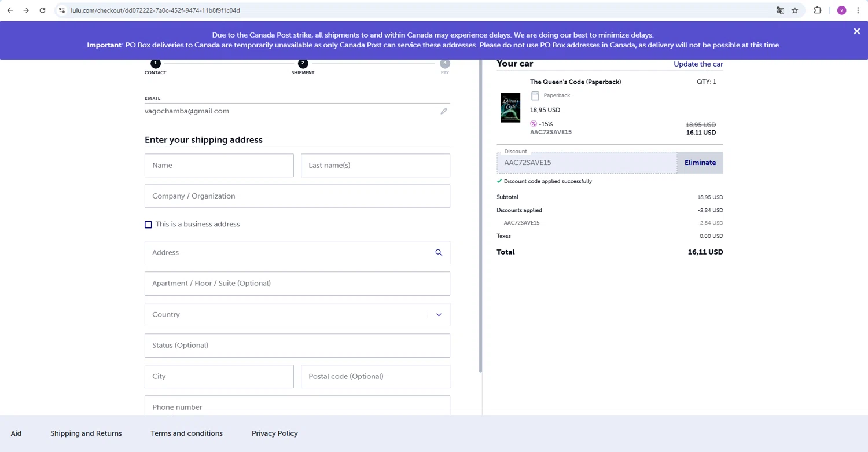Open the Google Translate icon in address bar
The width and height of the screenshot is (868, 452).
pyautogui.click(x=780, y=10)
